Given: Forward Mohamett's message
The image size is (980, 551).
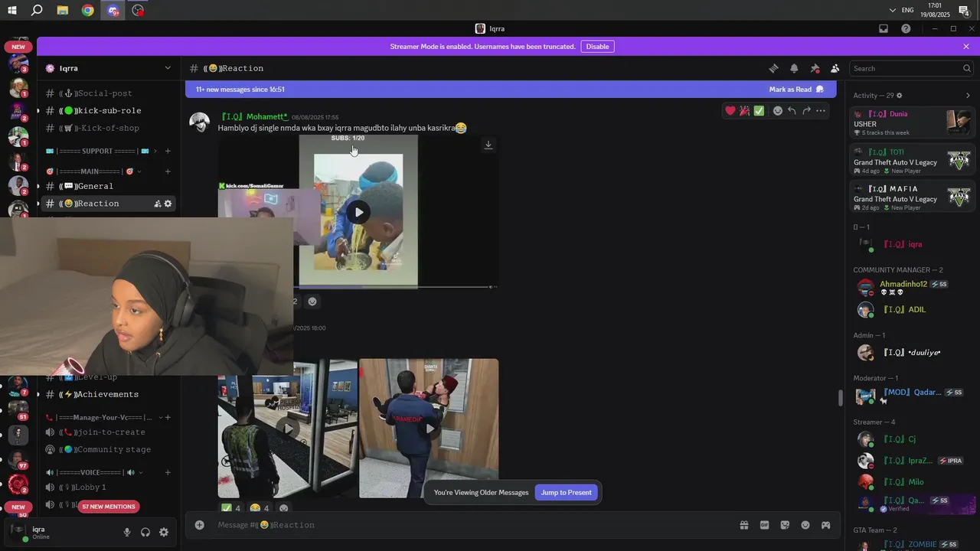Looking at the screenshot, I should pos(806,111).
